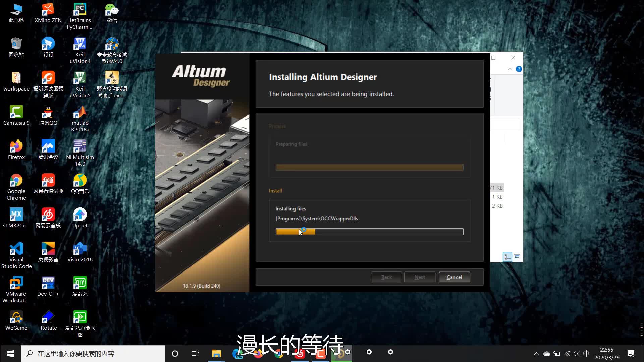Show hidden system tray icons

[x=536, y=354]
